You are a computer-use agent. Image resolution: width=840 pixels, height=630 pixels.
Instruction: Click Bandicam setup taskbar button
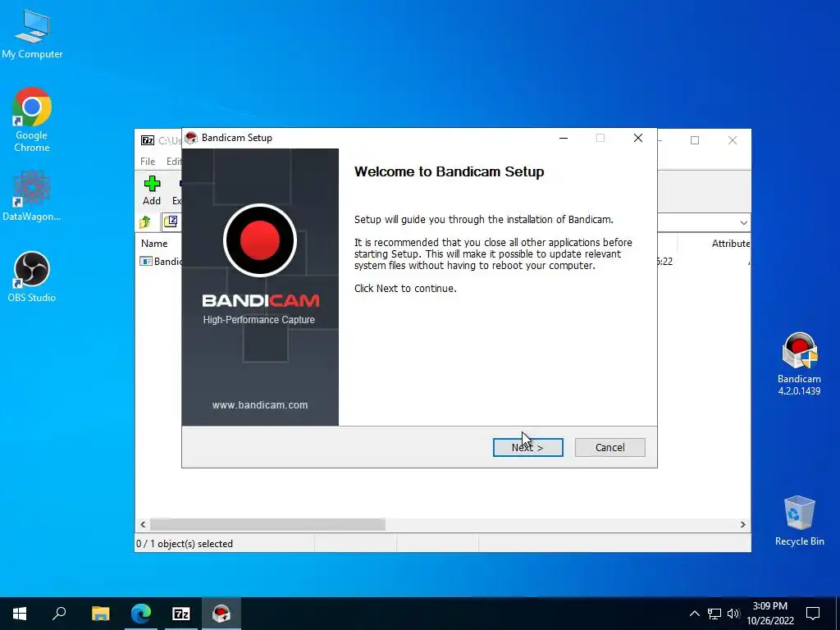pyautogui.click(x=221, y=614)
